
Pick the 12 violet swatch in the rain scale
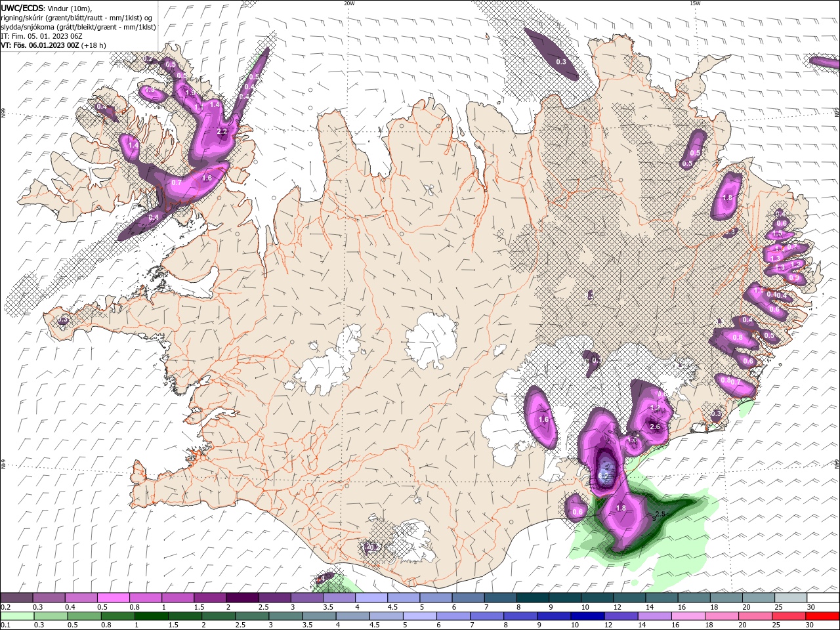coord(621,616)
